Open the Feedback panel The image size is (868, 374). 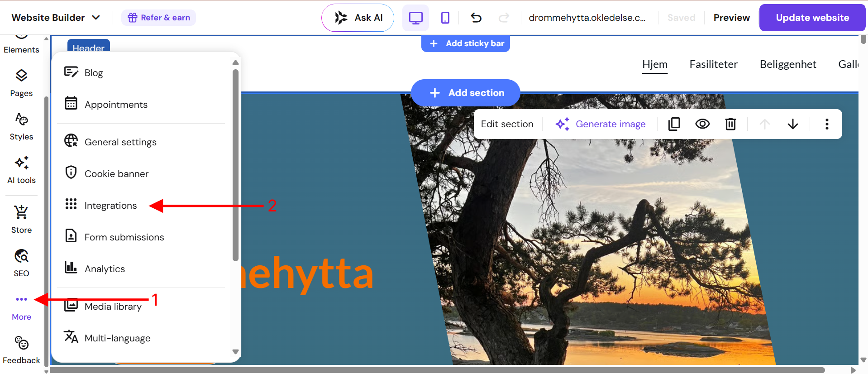pos(21,350)
